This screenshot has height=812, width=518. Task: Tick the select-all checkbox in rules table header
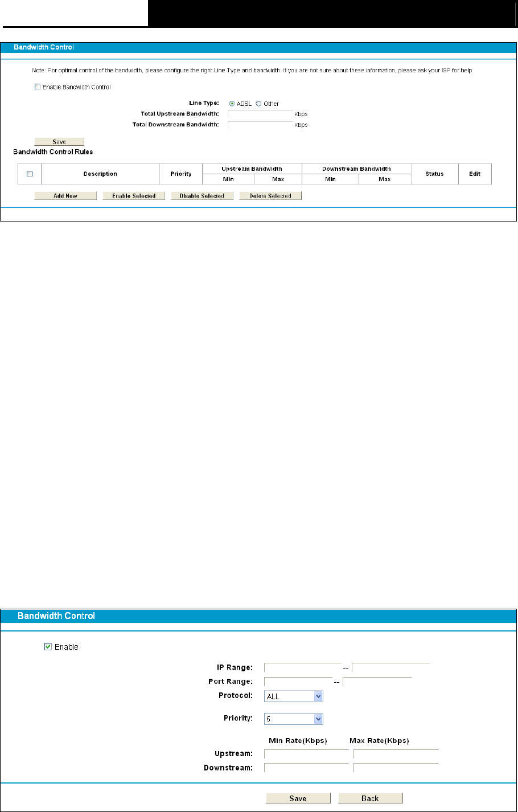coord(30,174)
